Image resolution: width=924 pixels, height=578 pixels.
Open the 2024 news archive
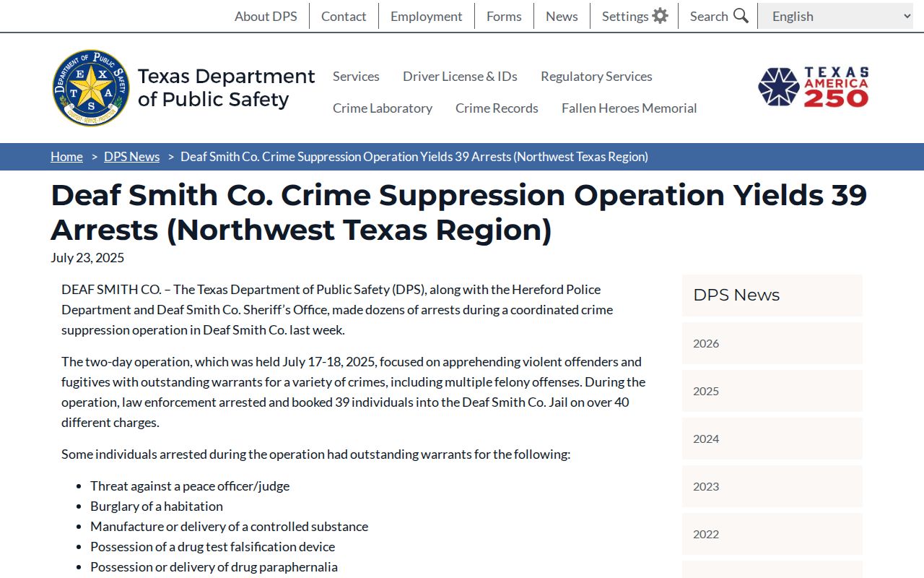[772, 439]
